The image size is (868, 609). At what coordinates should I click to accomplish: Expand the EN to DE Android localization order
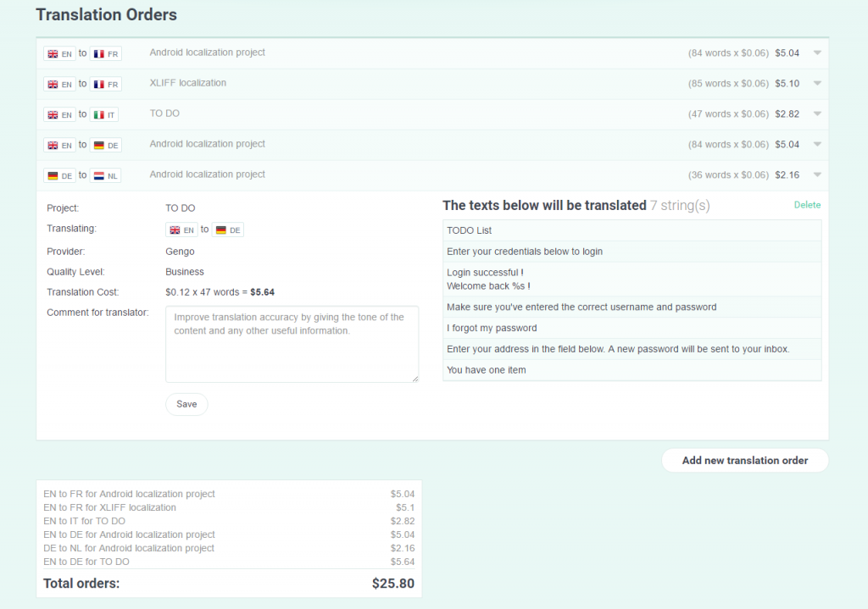pos(816,144)
